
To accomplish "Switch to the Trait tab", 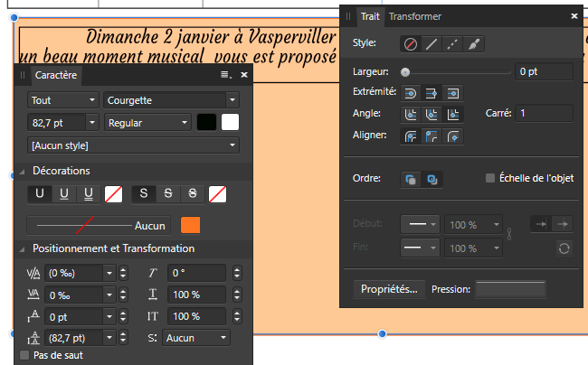I will (x=370, y=16).
